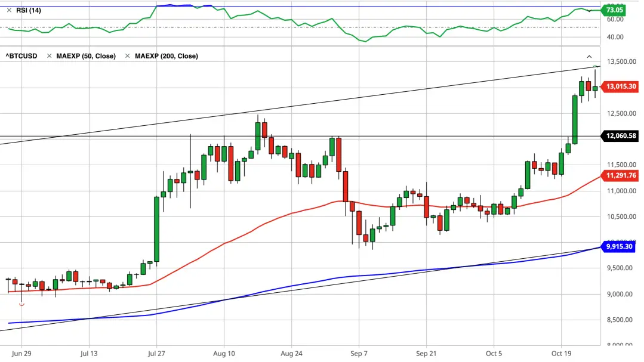The height and width of the screenshot is (362, 644).
Task: Collapse the price panel using the chevron
Action: [589, 57]
